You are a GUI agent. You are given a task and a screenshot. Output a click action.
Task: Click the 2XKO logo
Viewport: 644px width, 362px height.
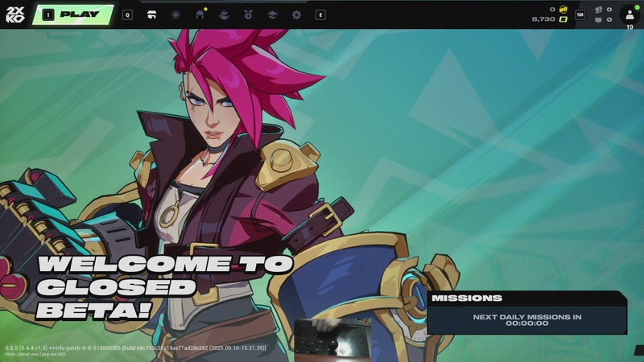(x=15, y=14)
